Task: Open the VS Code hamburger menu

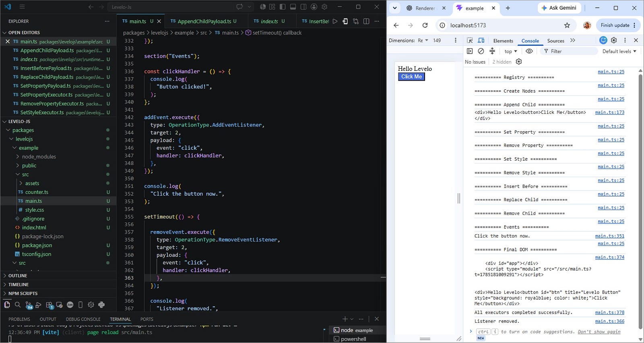Action: (22, 7)
